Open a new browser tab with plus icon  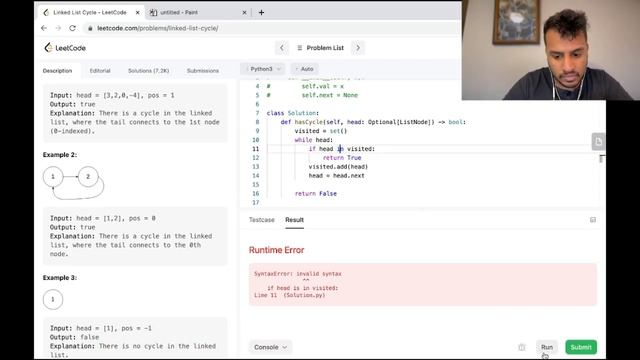pos(261,13)
